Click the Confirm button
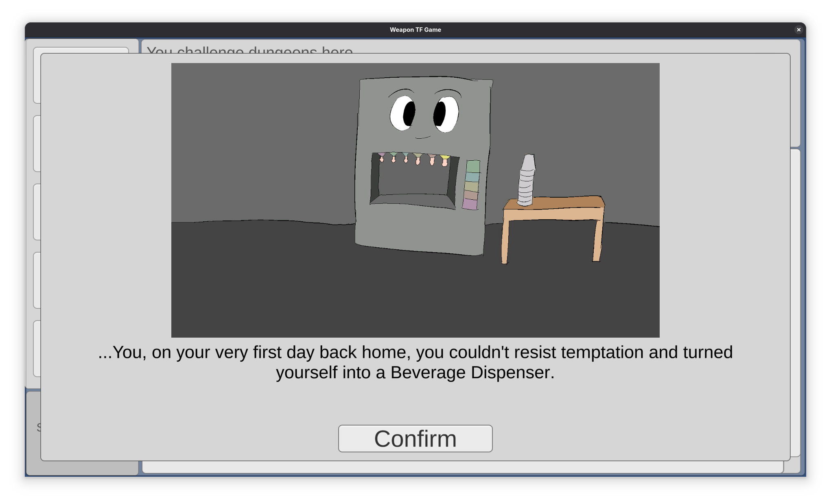831x504 pixels. point(415,439)
